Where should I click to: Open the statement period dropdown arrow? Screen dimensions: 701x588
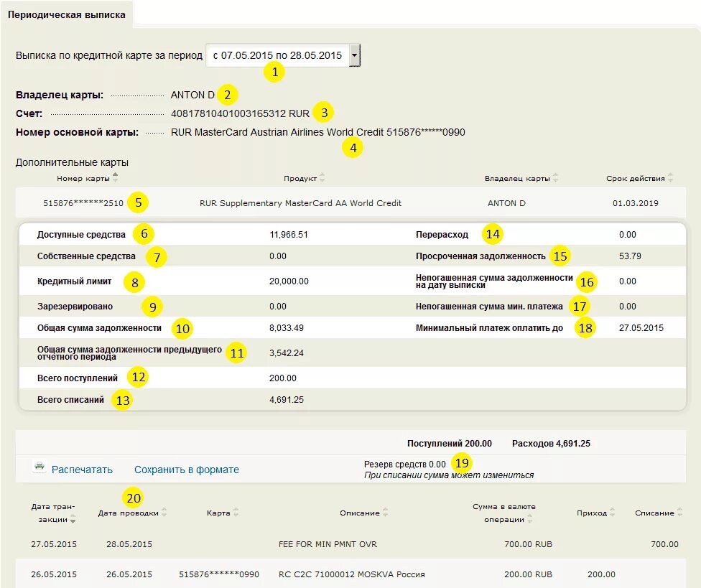click(354, 55)
